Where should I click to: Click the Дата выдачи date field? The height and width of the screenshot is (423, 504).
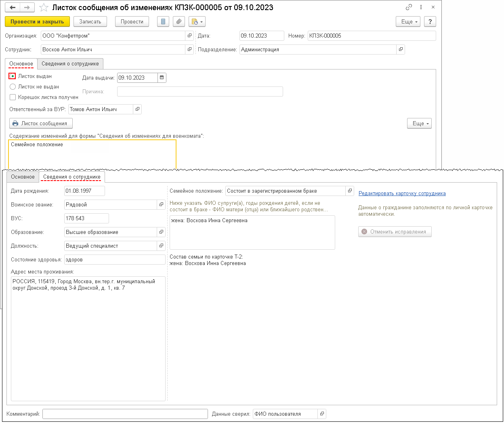pyautogui.click(x=137, y=78)
